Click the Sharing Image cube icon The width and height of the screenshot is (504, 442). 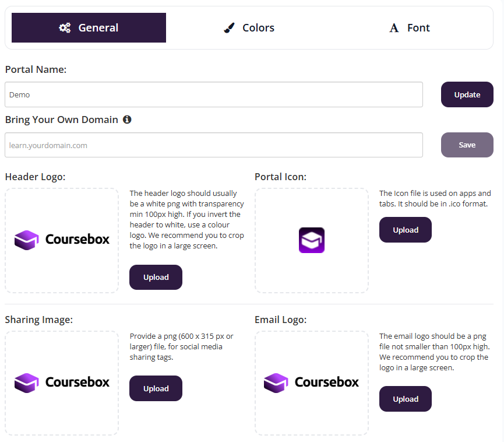(26, 383)
